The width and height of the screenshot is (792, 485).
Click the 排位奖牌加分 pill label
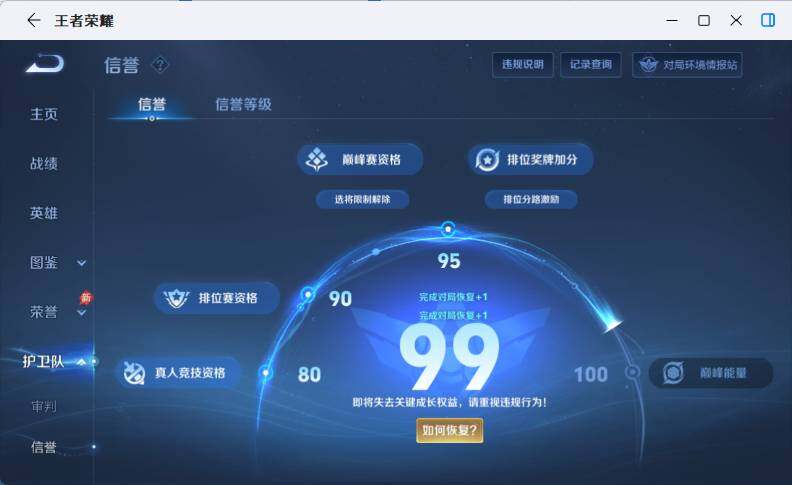tap(542, 160)
